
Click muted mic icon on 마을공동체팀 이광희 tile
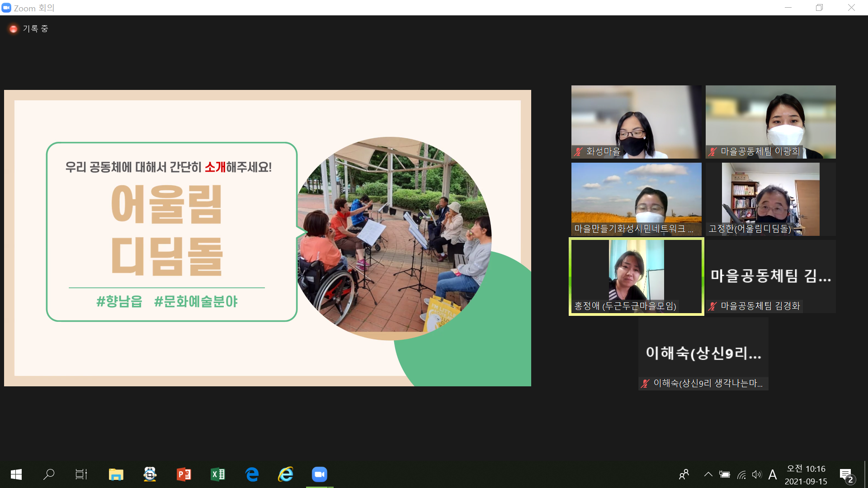712,152
